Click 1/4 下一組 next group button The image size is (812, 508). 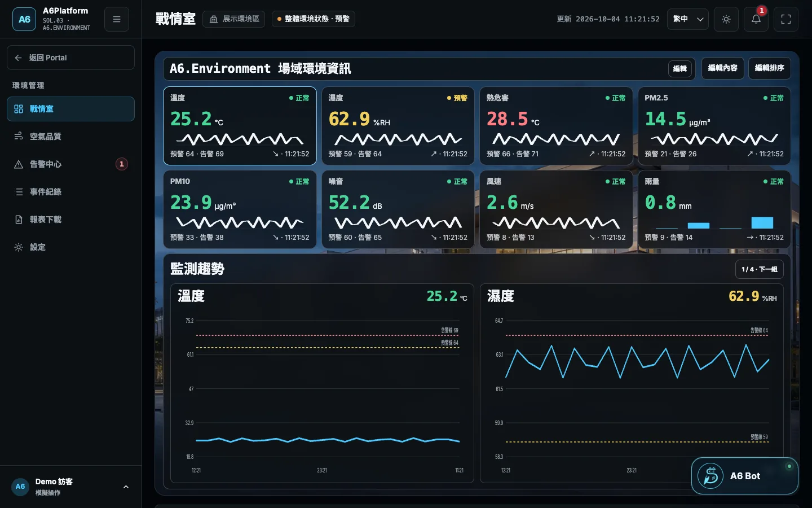tap(760, 269)
